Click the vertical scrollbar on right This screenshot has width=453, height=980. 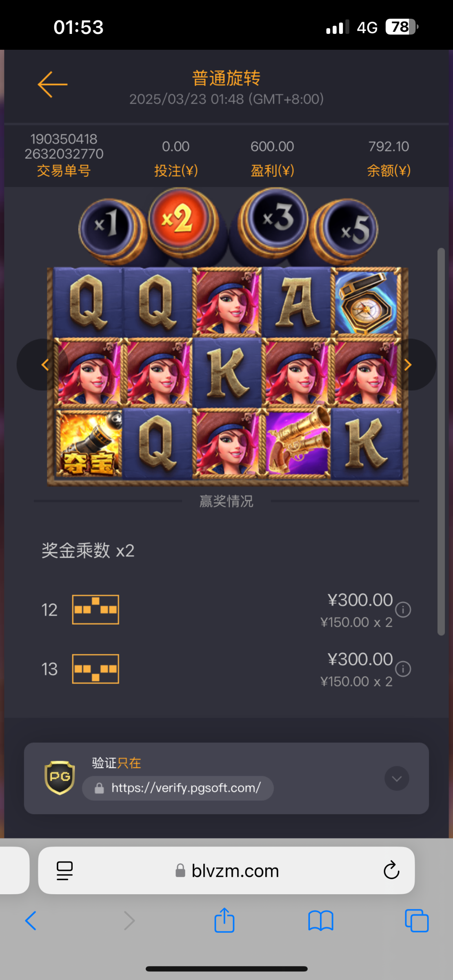tap(441, 442)
